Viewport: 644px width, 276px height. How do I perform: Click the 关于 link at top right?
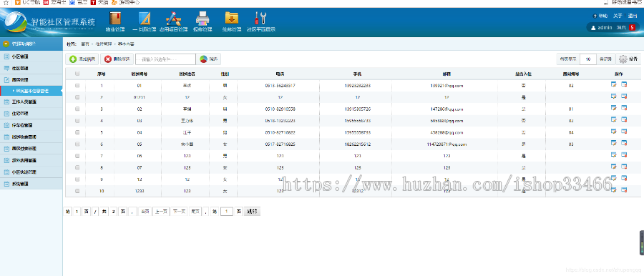(x=618, y=16)
